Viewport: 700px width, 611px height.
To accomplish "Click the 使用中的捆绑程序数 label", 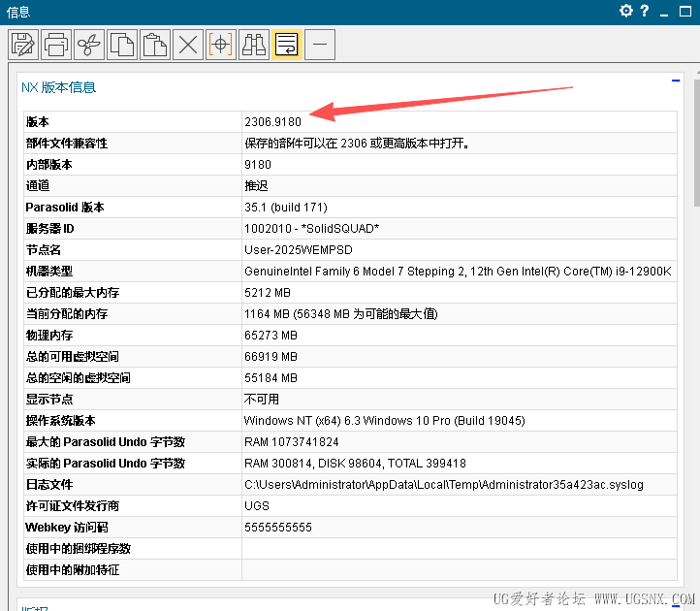I will (x=79, y=549).
